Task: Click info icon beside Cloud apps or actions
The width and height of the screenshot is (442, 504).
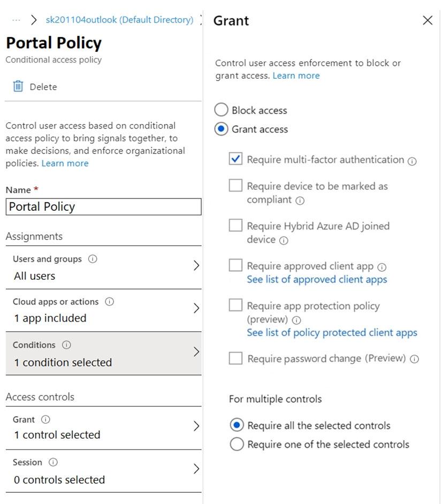Action: 110,302
